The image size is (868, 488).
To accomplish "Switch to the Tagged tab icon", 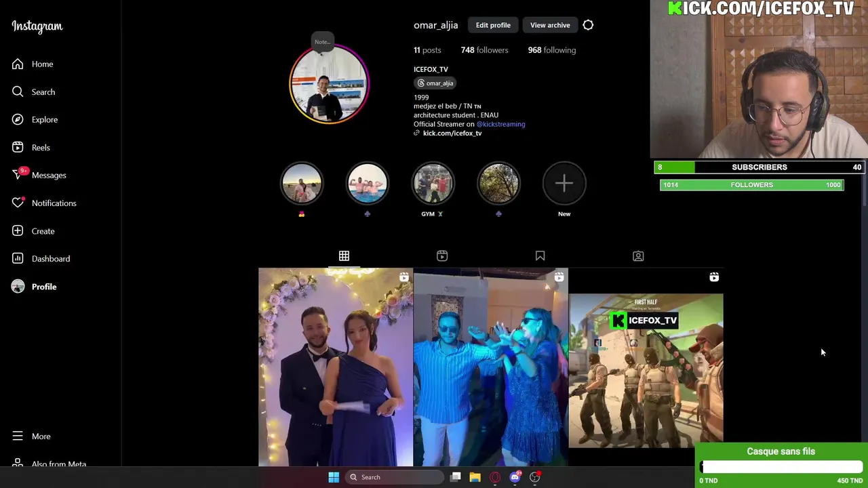I will pos(638,256).
